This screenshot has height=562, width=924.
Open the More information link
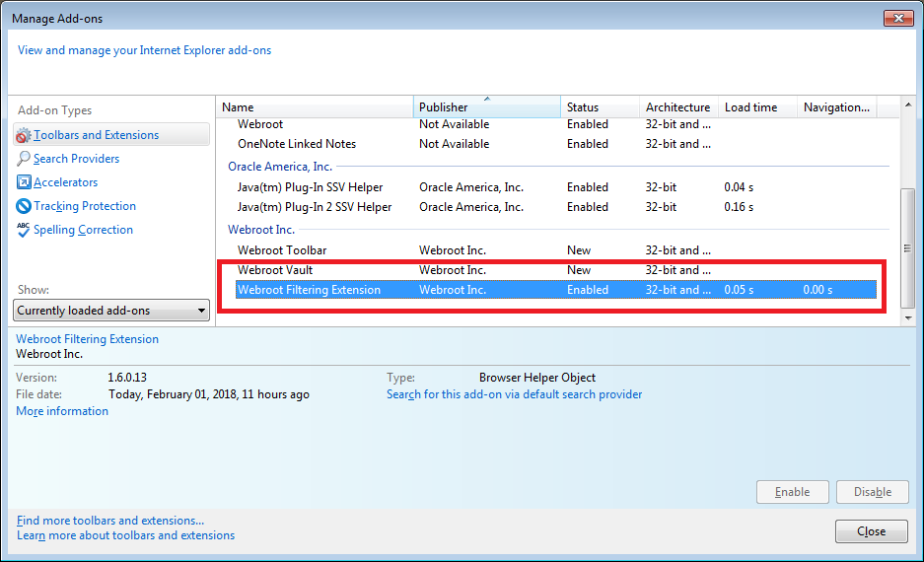click(62, 411)
